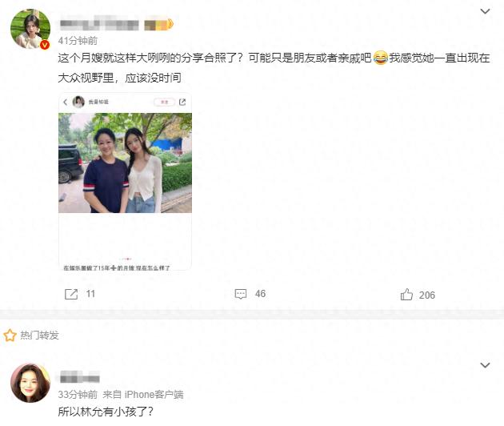This screenshot has width=504, height=426.
Task: Click the pink follow button in screenshot
Action: tap(164, 102)
